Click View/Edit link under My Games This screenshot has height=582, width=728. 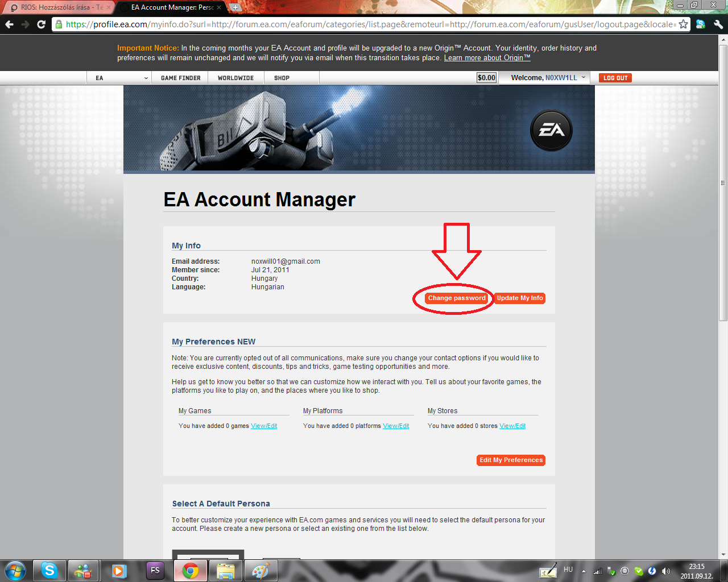coord(264,426)
